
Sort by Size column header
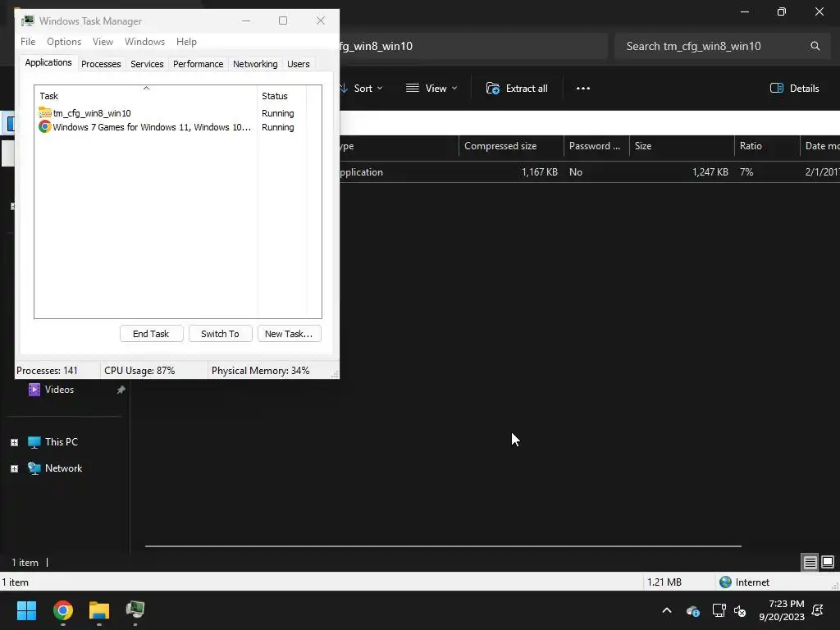pyautogui.click(x=682, y=146)
